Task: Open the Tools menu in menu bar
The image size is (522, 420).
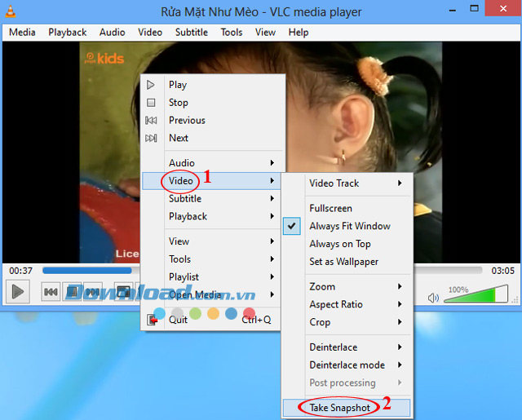Action: pyautogui.click(x=232, y=33)
